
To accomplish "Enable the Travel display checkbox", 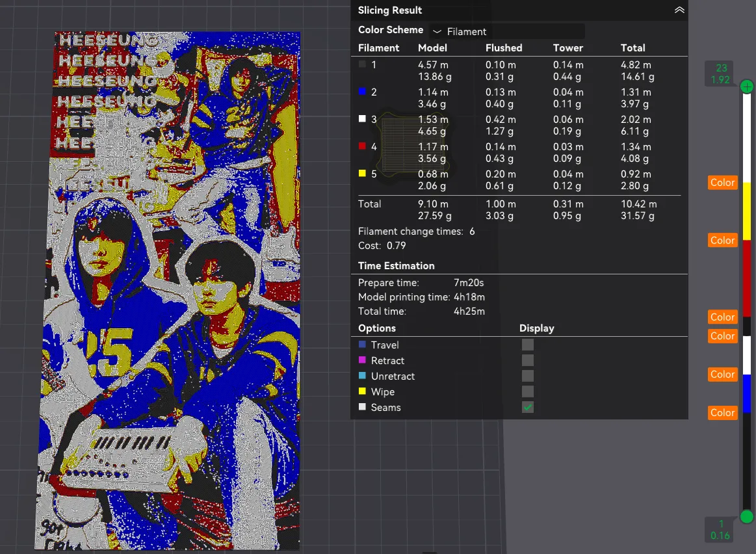I will tap(528, 345).
